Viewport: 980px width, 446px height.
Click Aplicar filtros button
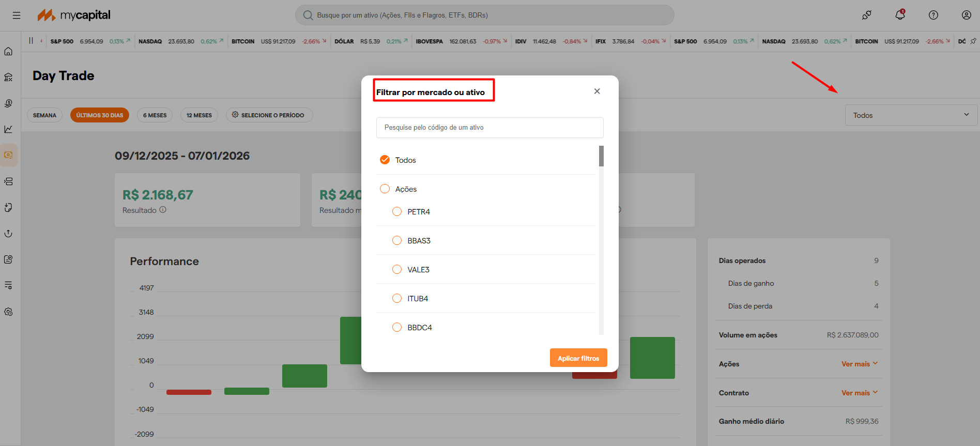pos(578,358)
